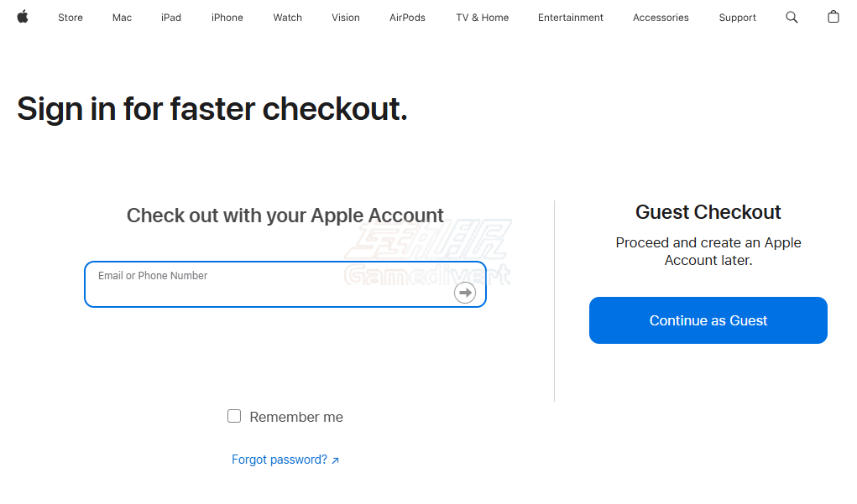Open the AirPods navigation item
Image resolution: width=857 pixels, height=504 pixels.
407,18
